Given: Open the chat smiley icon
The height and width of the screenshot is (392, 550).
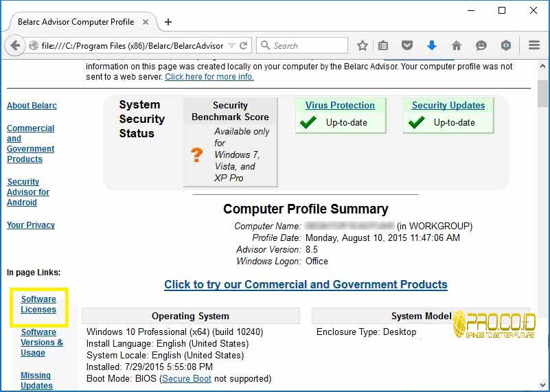Looking at the screenshot, I should pos(481,45).
